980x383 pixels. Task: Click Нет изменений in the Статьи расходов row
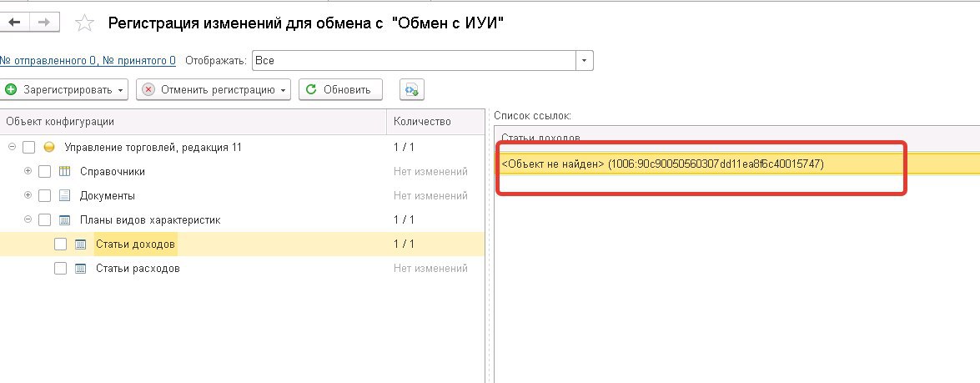[430, 269]
